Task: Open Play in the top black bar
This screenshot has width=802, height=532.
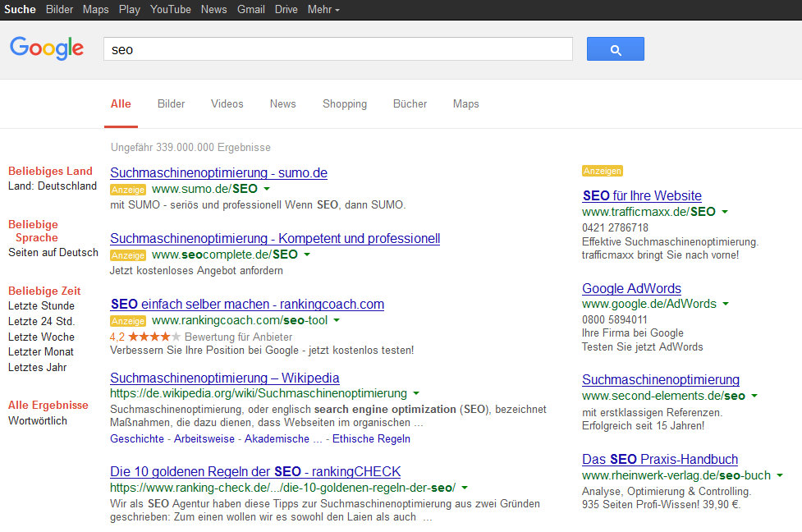Action: tap(130, 9)
